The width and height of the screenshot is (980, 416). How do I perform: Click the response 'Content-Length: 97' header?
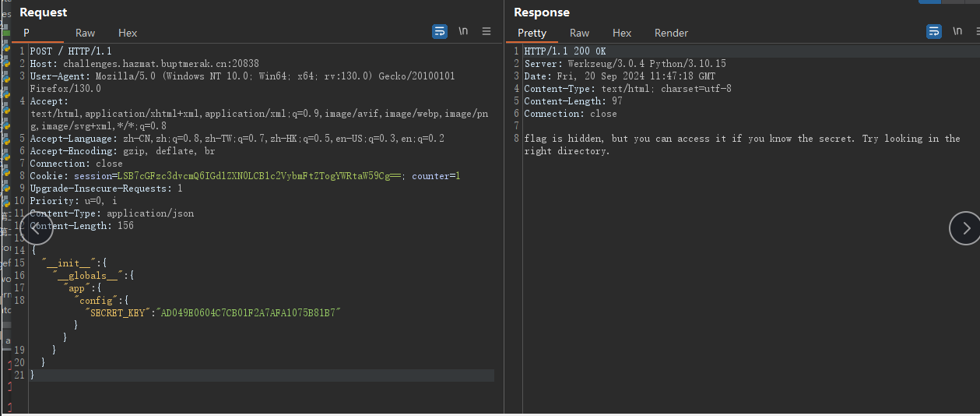point(573,101)
